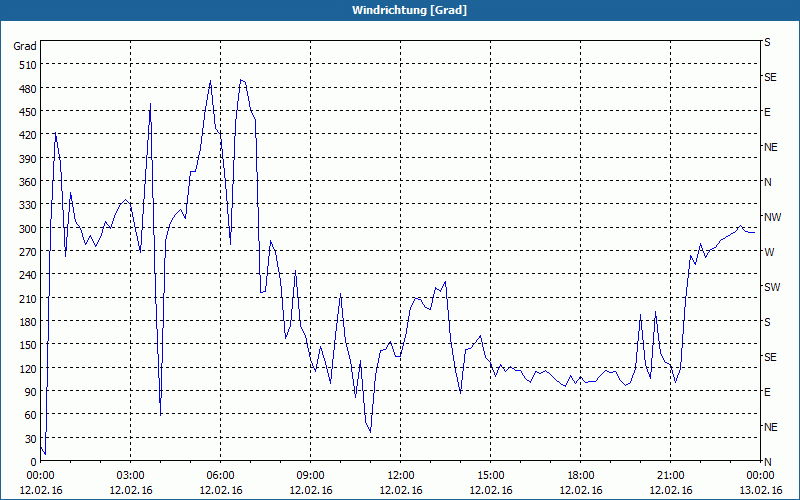Select the SW compass direction label
This screenshot has height=500, width=800.
tap(772, 287)
